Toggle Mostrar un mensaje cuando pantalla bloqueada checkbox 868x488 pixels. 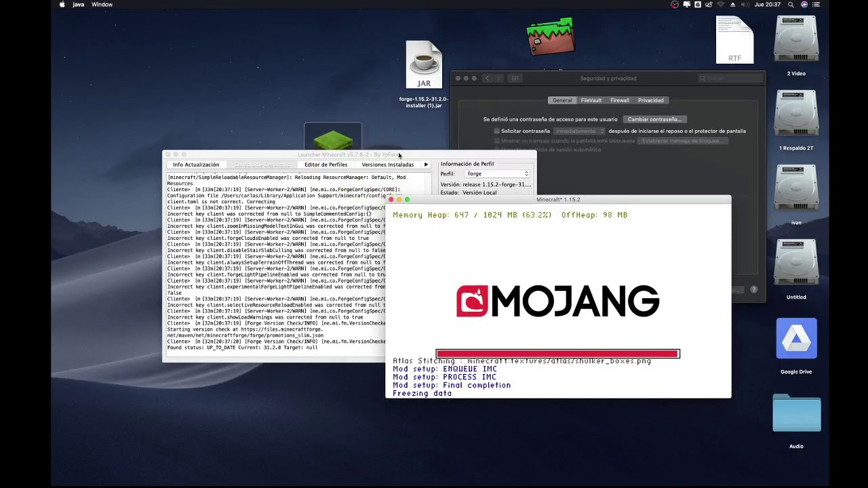[x=496, y=141]
